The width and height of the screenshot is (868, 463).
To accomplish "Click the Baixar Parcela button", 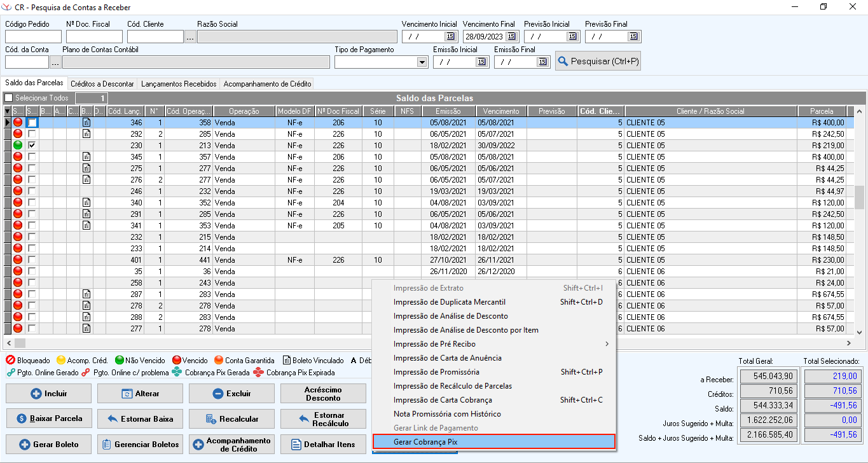I will [x=48, y=418].
